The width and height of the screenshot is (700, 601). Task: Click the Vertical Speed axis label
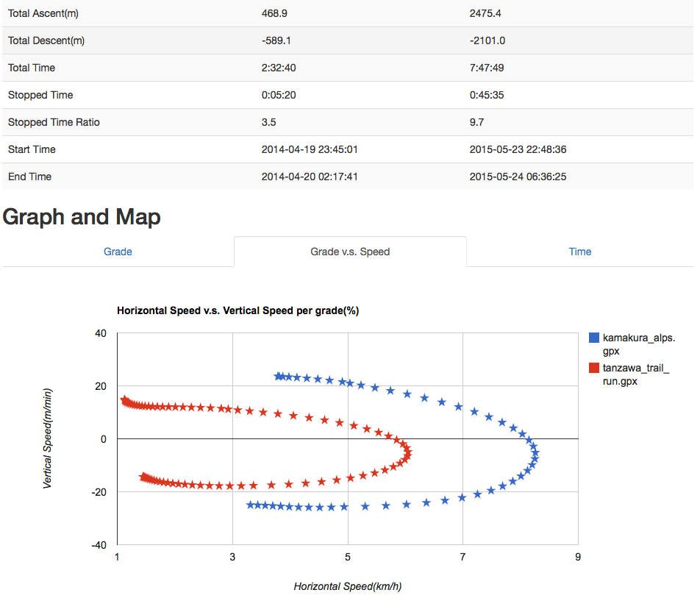click(48, 438)
